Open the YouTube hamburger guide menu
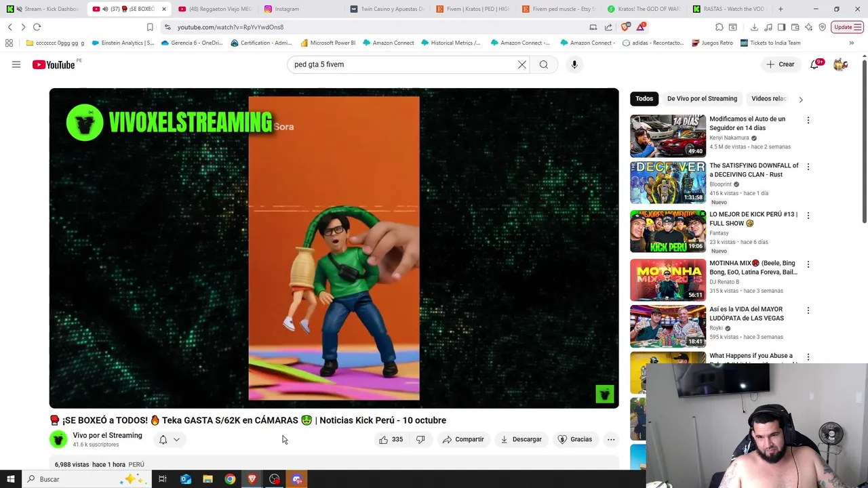Viewport: 868px width, 488px height. (16, 64)
